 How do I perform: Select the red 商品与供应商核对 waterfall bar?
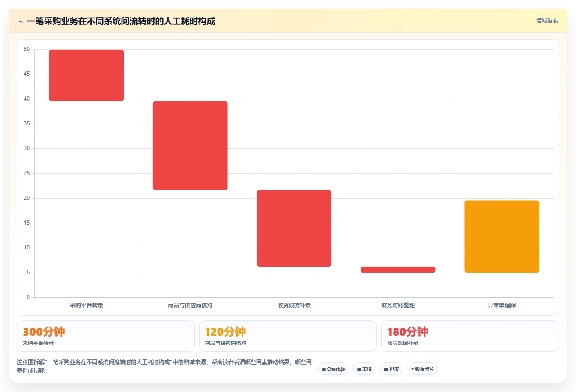(x=190, y=146)
